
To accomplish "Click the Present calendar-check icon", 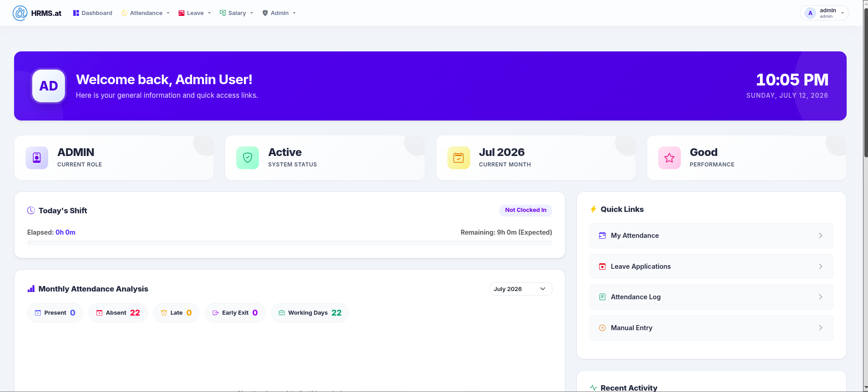I will (x=38, y=313).
